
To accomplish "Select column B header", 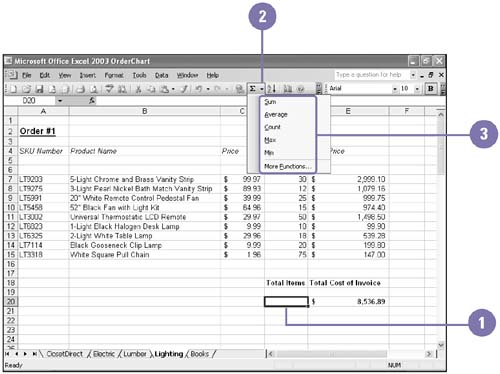I will point(144,111).
